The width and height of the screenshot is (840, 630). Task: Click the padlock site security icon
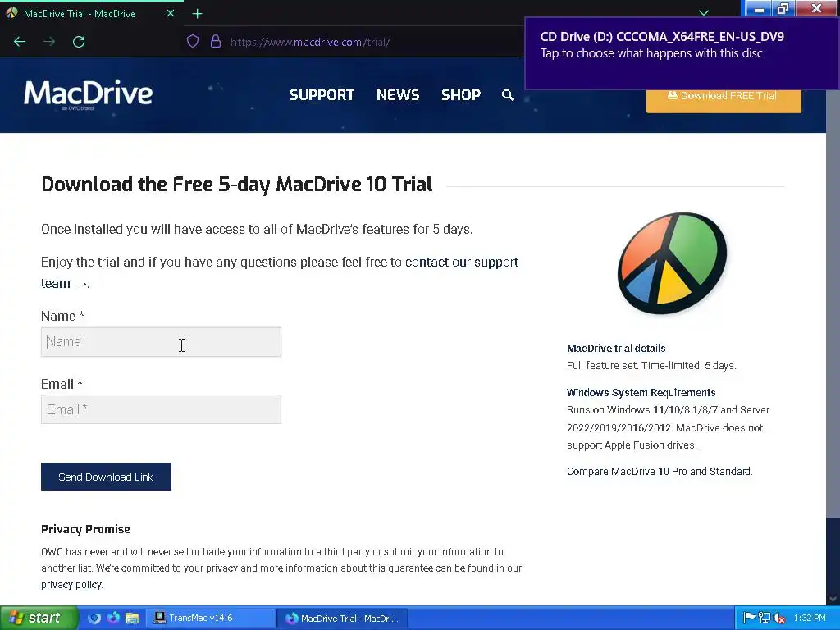pyautogui.click(x=216, y=41)
